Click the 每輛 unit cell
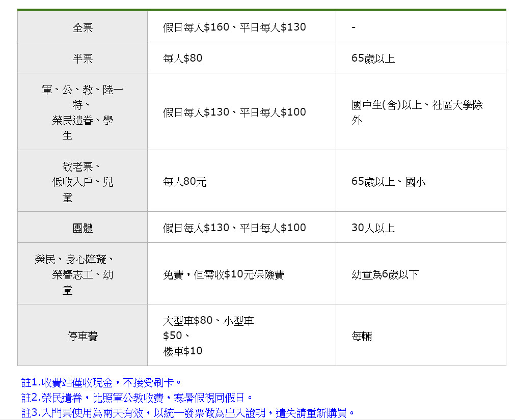 click(x=360, y=335)
